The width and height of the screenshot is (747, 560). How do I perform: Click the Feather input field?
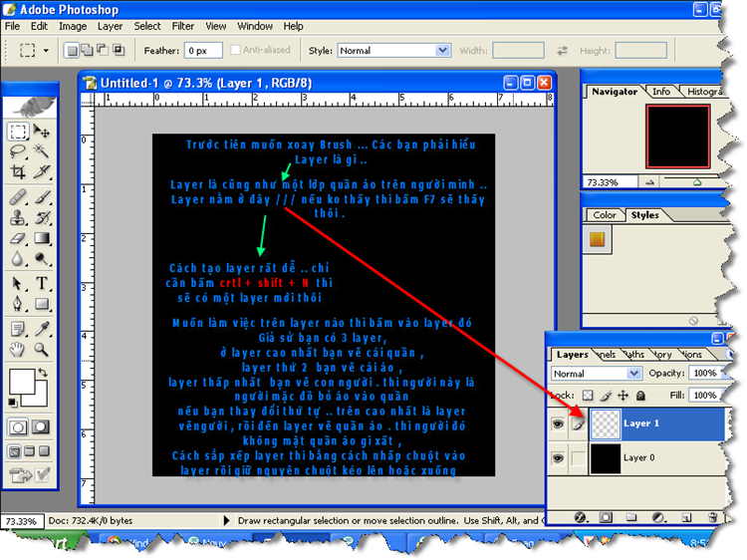tap(203, 50)
